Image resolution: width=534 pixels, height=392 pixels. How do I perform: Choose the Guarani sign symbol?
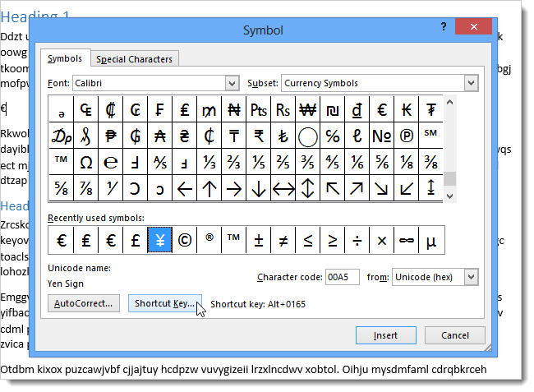click(x=136, y=136)
